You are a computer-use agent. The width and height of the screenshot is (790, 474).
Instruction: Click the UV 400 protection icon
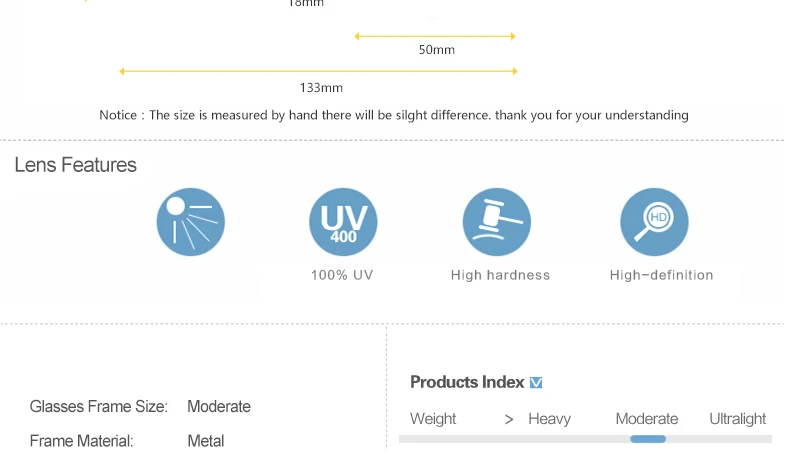pyautogui.click(x=343, y=222)
